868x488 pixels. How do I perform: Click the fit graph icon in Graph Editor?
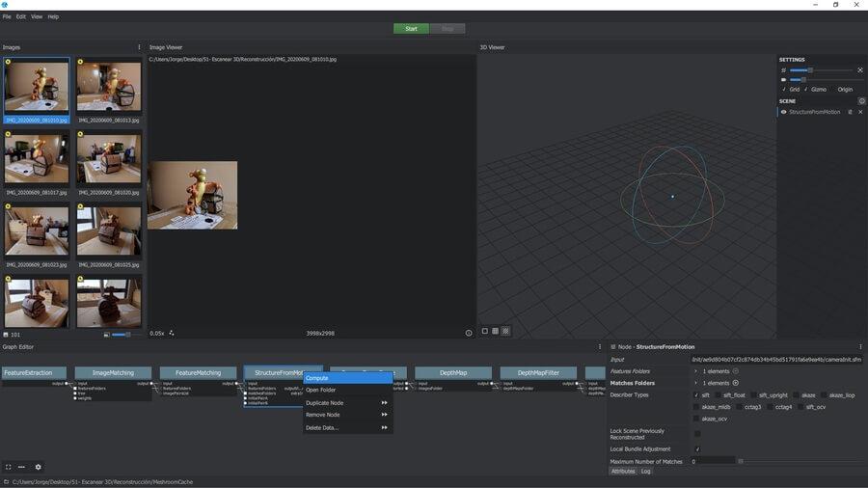tap(8, 467)
